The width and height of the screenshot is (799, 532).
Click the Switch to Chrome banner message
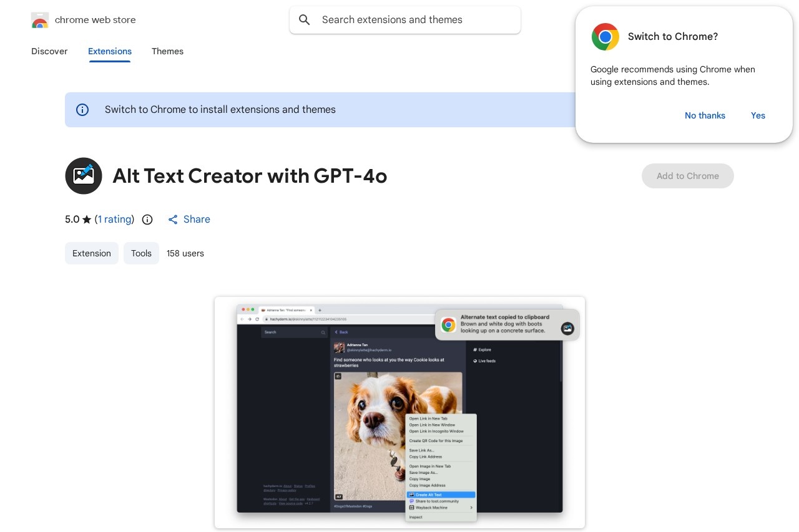(x=220, y=110)
